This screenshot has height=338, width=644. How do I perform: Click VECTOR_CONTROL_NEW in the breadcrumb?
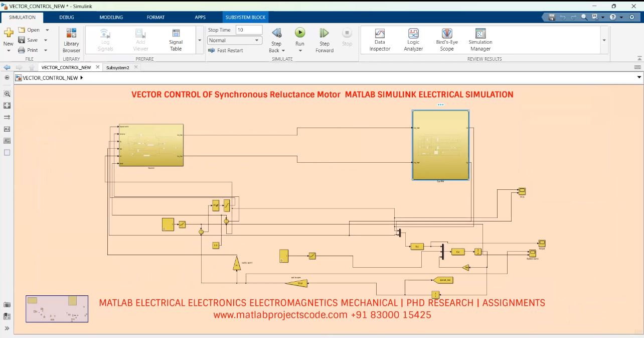(x=50, y=78)
